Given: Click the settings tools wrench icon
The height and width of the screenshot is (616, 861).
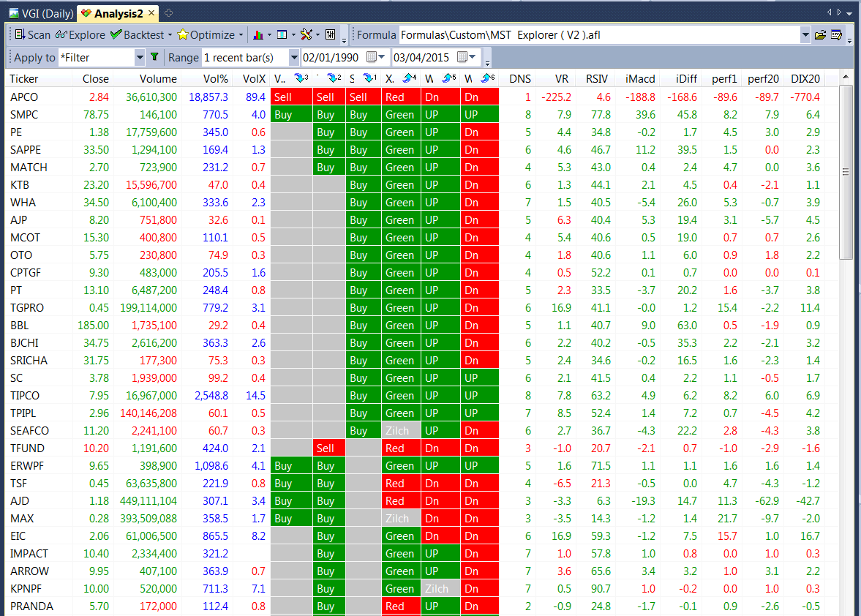Looking at the screenshot, I should [x=306, y=34].
